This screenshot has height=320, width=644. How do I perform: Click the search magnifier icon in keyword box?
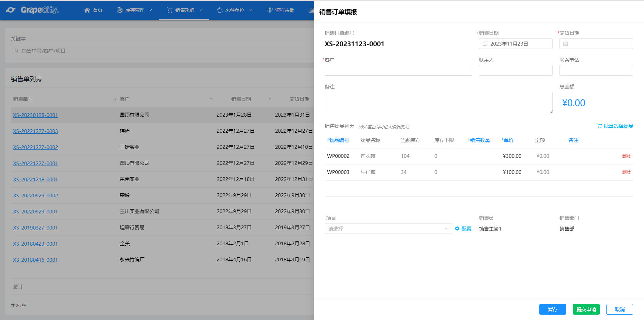[17, 51]
